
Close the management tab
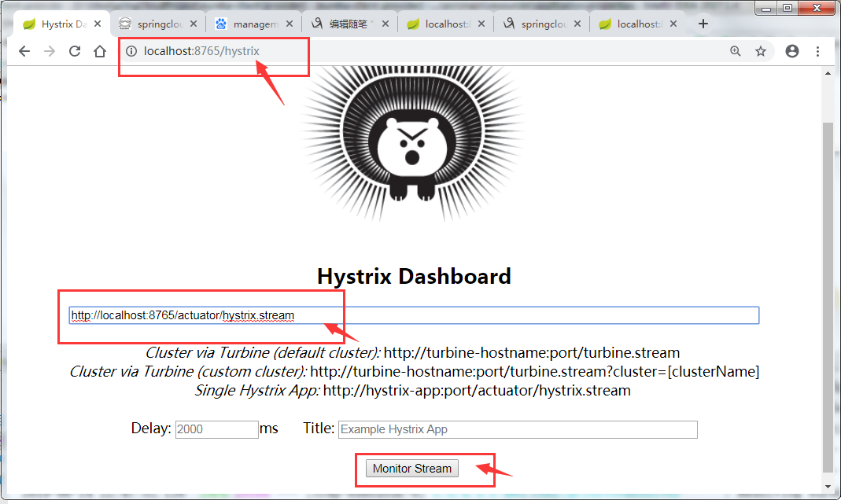pyautogui.click(x=289, y=24)
